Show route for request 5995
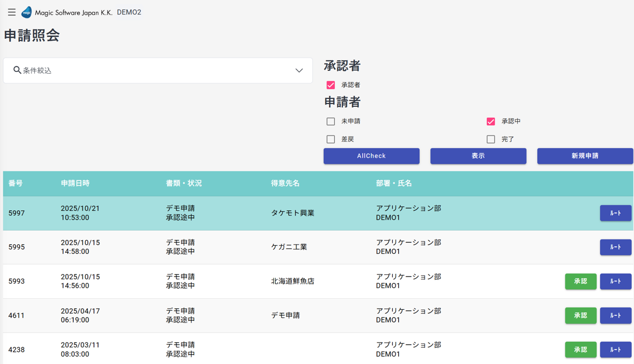Image resolution: width=634 pixels, height=364 pixels. [x=615, y=247]
